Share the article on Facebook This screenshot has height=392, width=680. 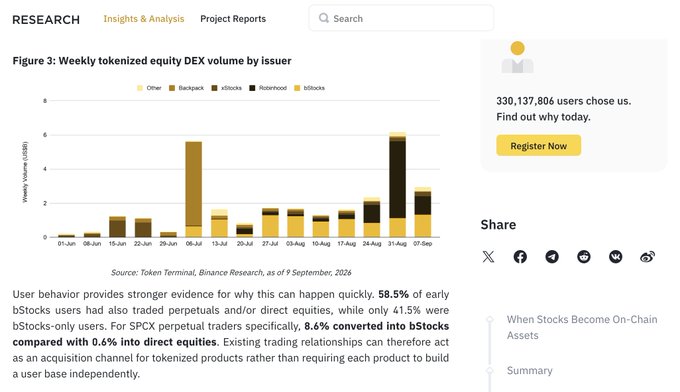[520, 257]
